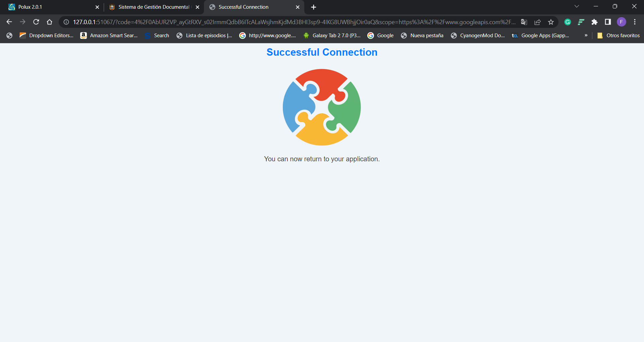Go back to the previous page
This screenshot has height=342, width=644.
pos(9,22)
